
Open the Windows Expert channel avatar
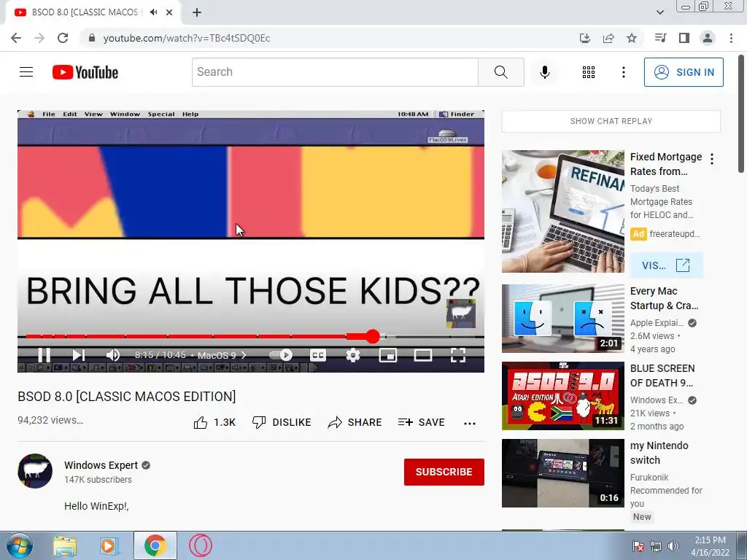click(35, 471)
